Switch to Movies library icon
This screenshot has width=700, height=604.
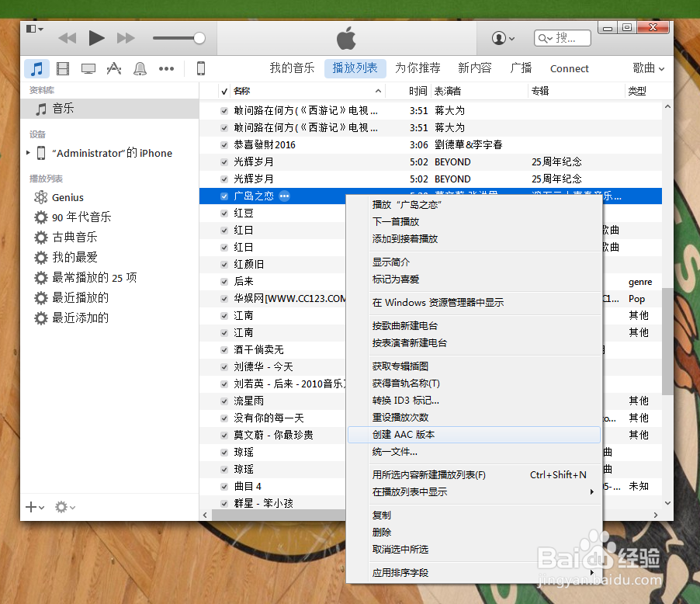(63, 69)
